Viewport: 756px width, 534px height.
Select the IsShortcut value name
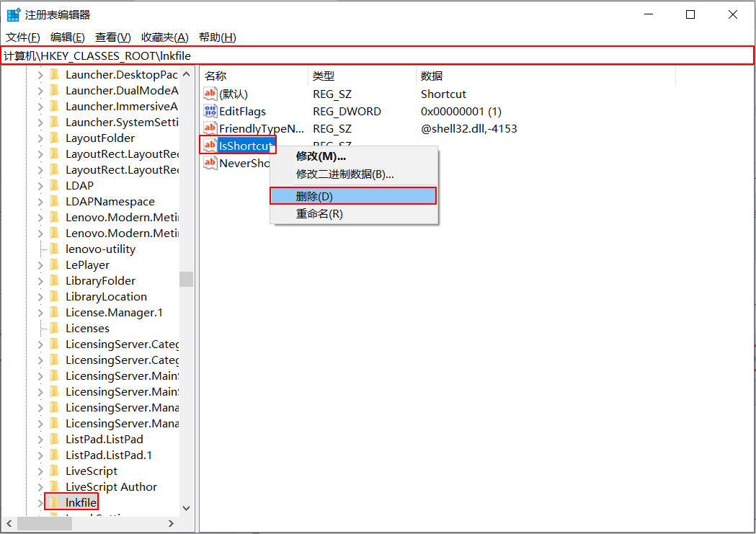click(x=246, y=146)
